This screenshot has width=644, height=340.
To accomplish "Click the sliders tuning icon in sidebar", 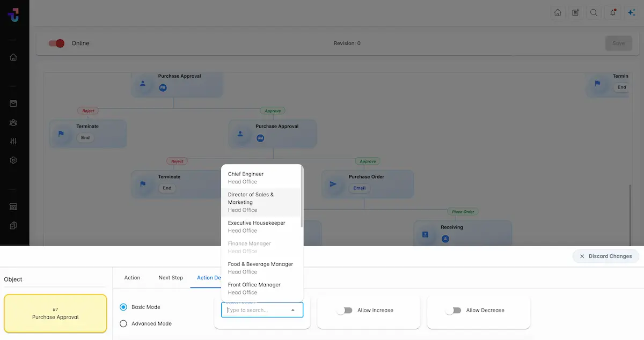I will tap(13, 141).
